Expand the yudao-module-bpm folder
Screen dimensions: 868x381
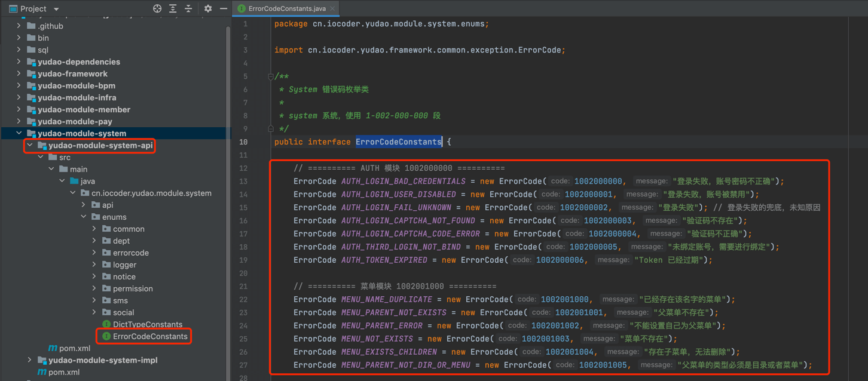(x=19, y=86)
